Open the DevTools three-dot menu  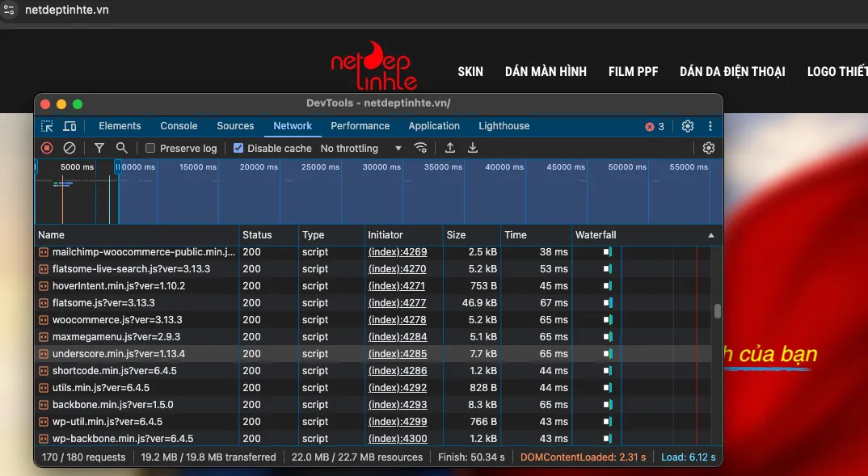tap(710, 126)
